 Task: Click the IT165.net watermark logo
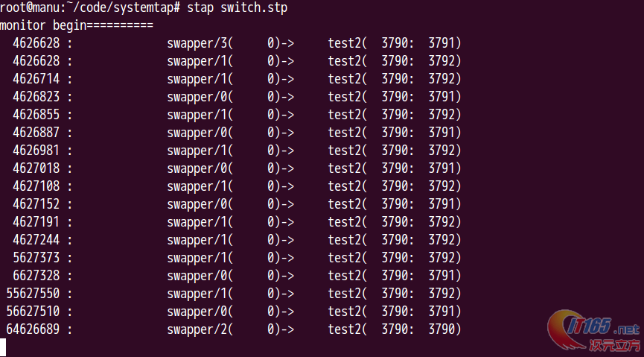(593, 331)
